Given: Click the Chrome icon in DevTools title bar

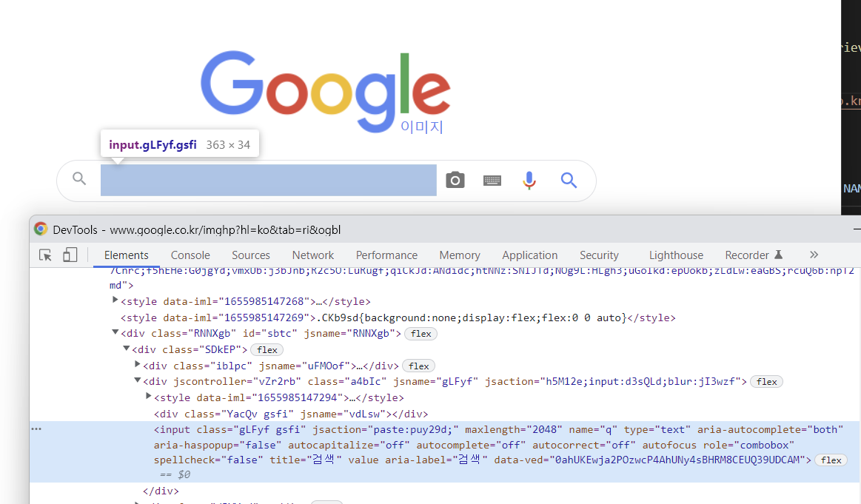Looking at the screenshot, I should [x=41, y=229].
